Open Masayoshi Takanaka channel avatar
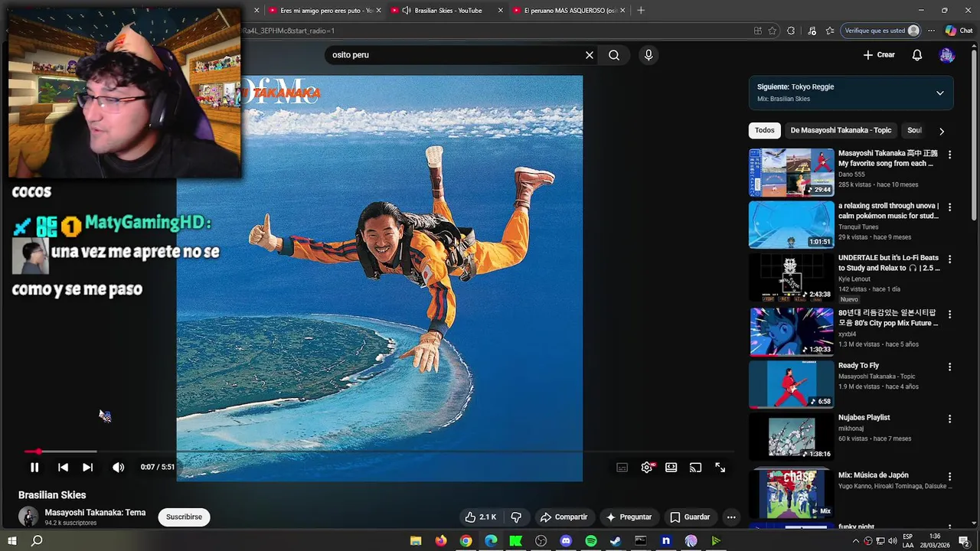This screenshot has height=551, width=980. click(28, 517)
